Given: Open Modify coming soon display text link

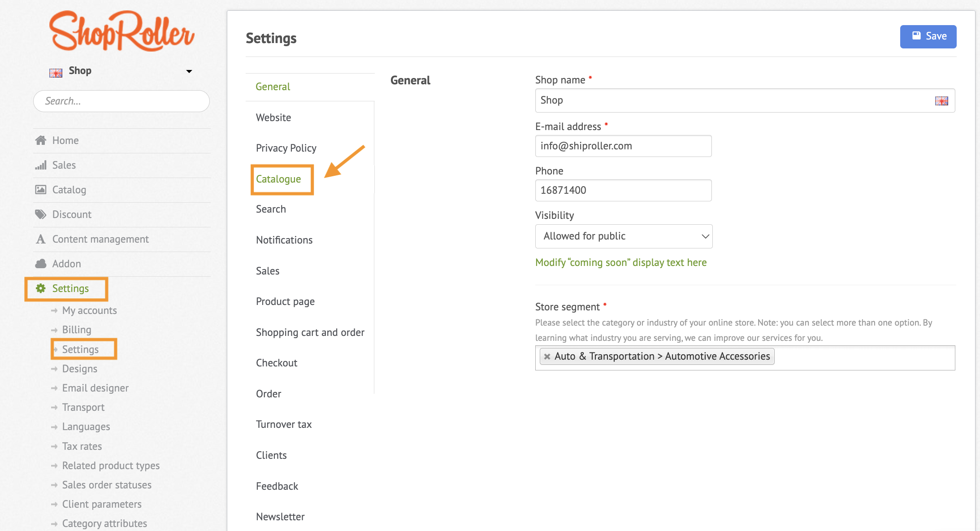Looking at the screenshot, I should 621,262.
